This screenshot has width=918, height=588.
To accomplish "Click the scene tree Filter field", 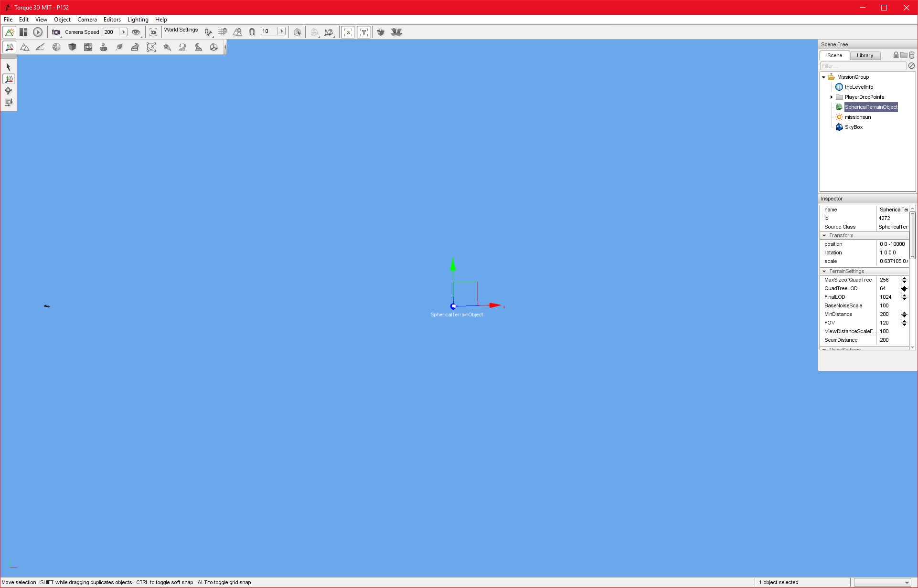I will coord(863,66).
